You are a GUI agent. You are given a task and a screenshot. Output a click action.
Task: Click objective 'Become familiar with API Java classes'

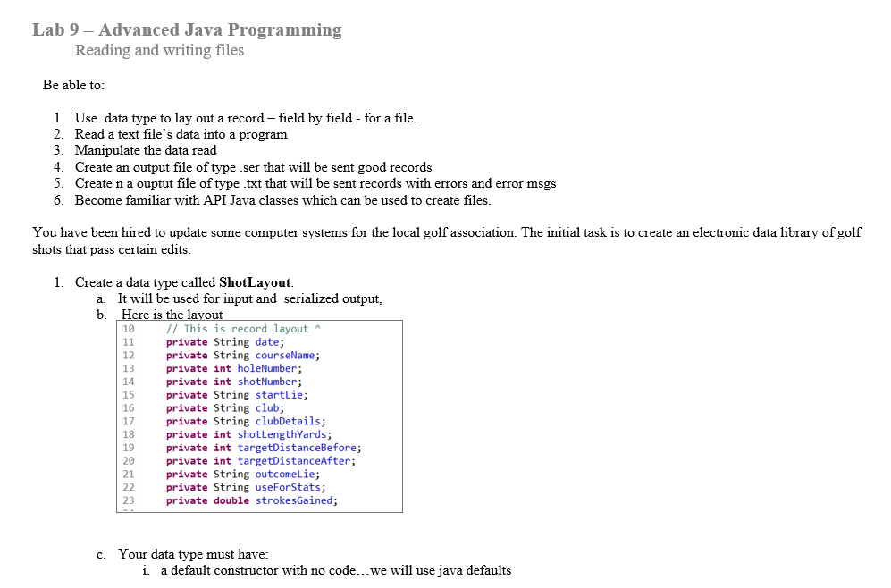tap(283, 200)
